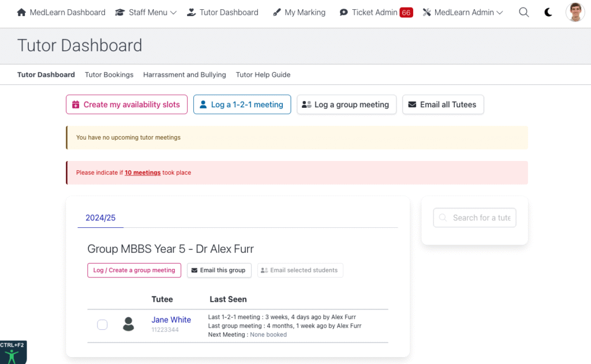
Task: Select the 2024/25 academic year tab
Action: click(x=100, y=218)
